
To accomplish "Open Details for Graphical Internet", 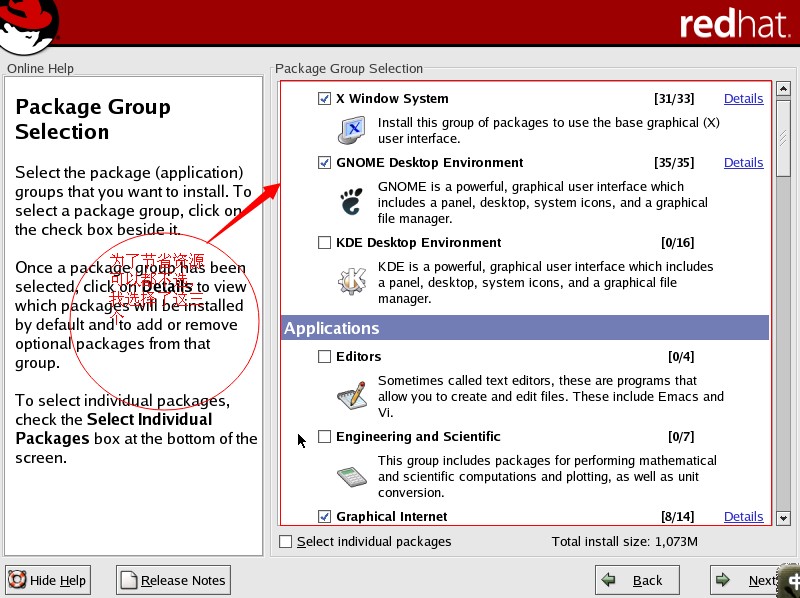I will (x=743, y=516).
